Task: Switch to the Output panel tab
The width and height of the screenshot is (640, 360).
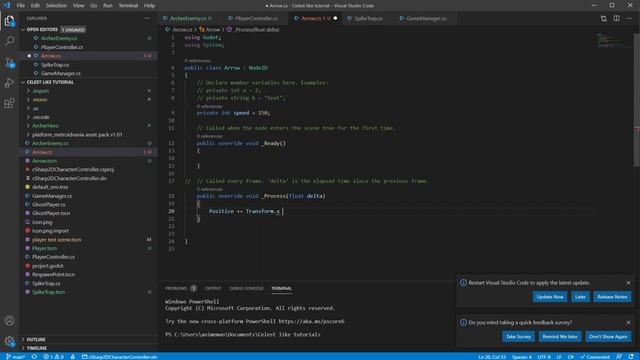Action: (213, 288)
